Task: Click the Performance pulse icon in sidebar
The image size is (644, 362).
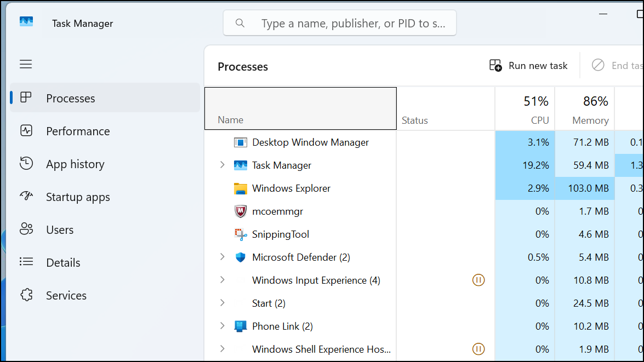Action: pyautogui.click(x=26, y=130)
